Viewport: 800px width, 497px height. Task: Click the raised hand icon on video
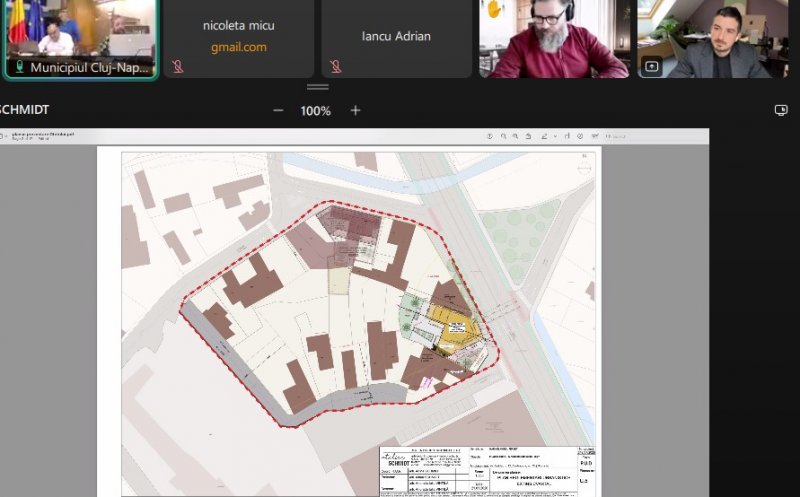coord(493,9)
